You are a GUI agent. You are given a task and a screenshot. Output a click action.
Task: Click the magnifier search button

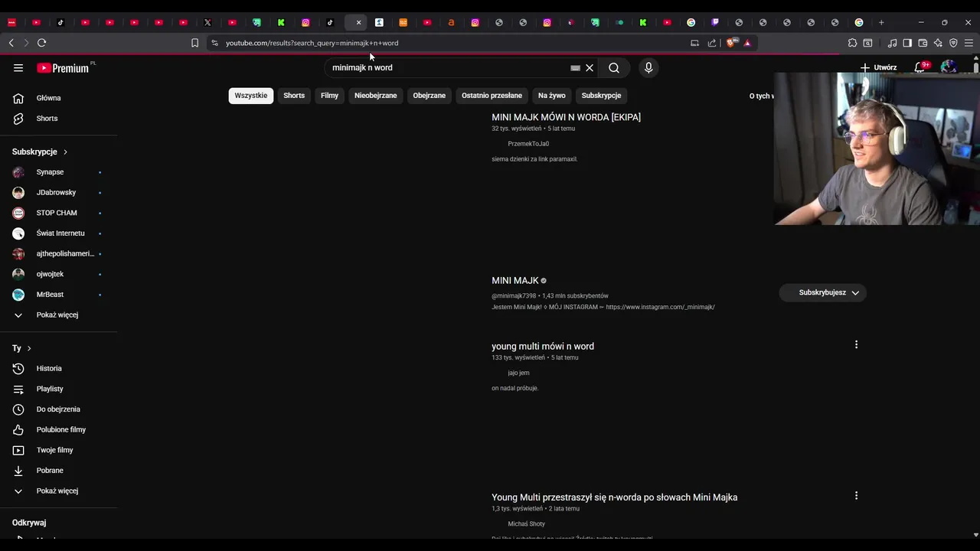pos(614,68)
